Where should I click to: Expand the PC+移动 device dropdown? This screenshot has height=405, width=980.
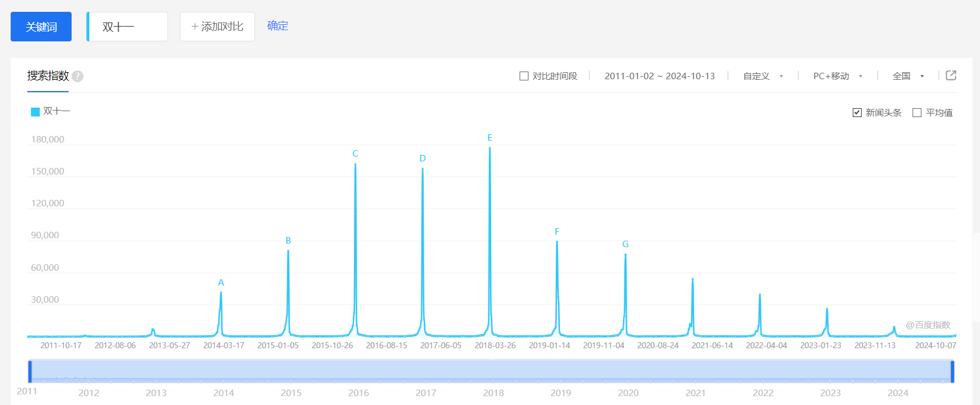point(837,76)
